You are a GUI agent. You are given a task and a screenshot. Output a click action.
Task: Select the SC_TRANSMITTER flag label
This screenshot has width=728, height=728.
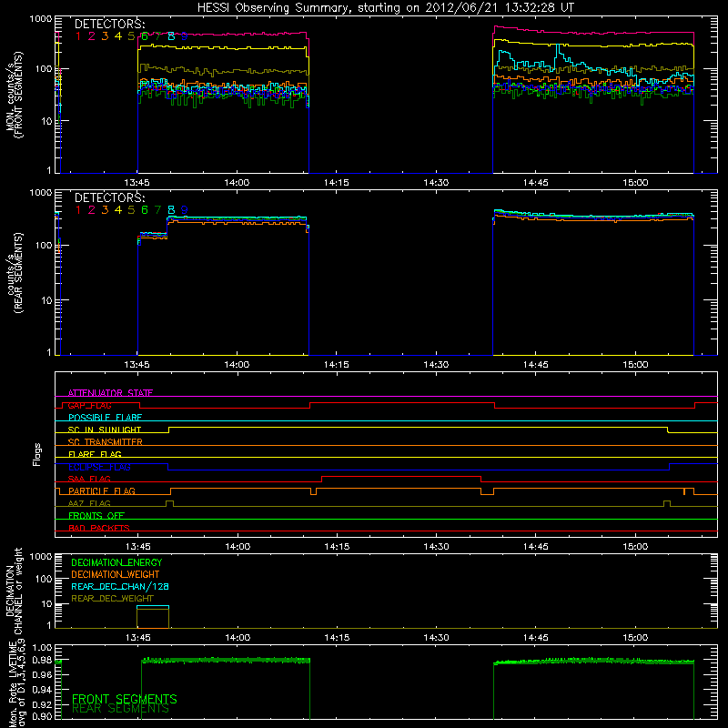tap(106, 442)
